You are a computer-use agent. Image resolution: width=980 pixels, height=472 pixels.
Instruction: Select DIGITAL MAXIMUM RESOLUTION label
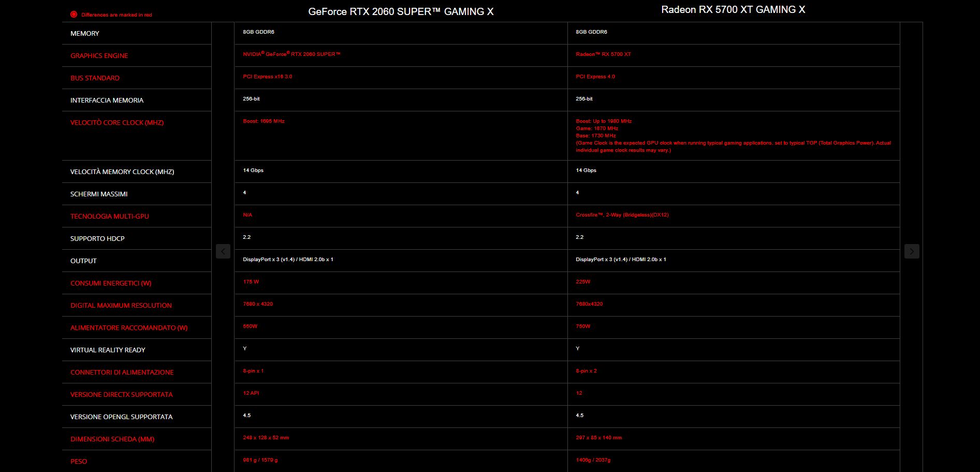[x=121, y=305]
